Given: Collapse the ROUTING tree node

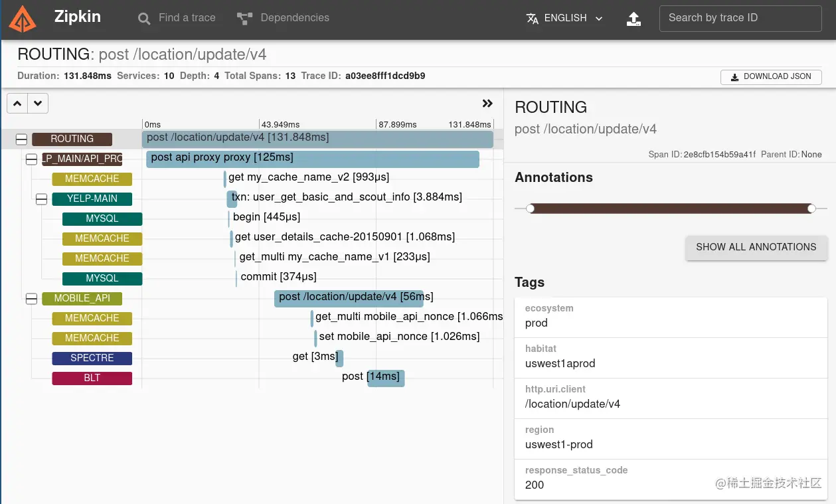Looking at the screenshot, I should (21, 139).
